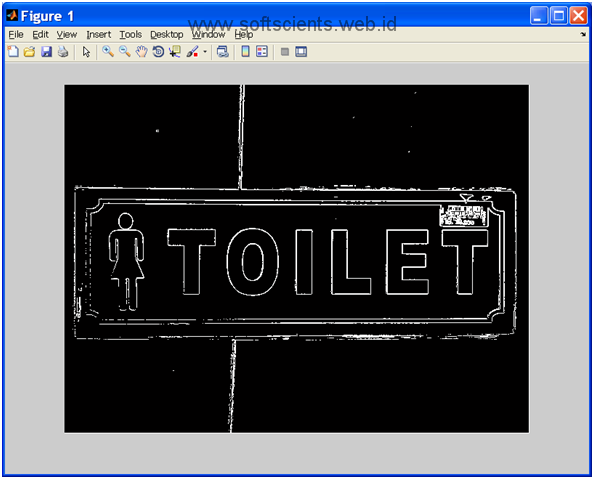This screenshot has width=594, height=479.
Task: Choose the Rotate 3D tool
Action: 158,52
